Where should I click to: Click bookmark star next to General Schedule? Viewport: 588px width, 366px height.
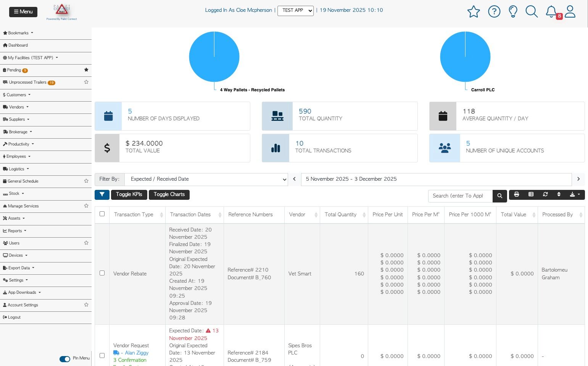[86, 181]
